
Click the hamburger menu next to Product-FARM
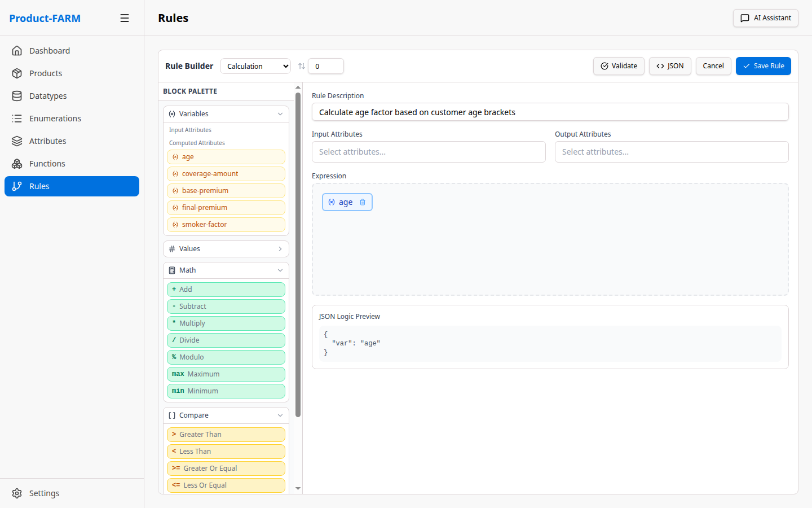125,17
